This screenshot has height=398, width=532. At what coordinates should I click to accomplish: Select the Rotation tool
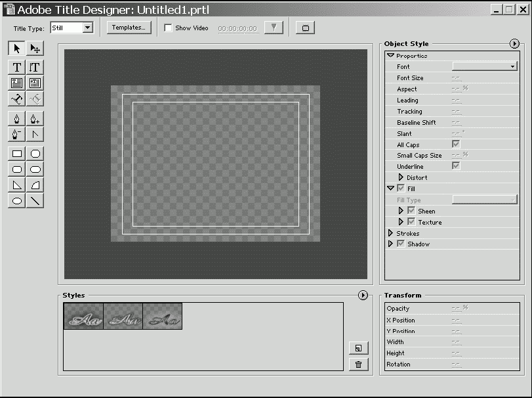coord(35,48)
